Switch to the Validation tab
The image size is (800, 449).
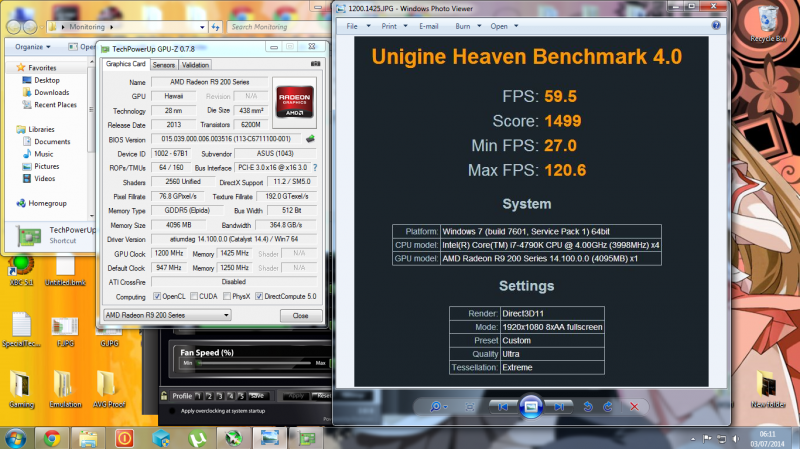pos(195,65)
